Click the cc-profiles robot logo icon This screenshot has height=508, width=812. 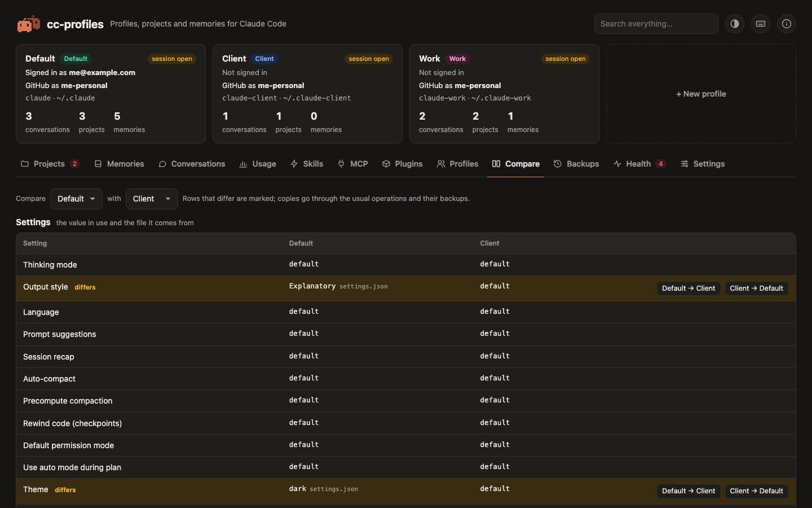[28, 24]
